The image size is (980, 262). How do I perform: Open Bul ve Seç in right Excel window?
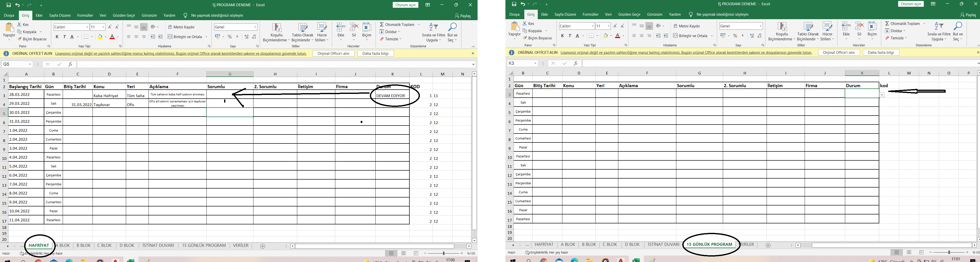[x=958, y=32]
